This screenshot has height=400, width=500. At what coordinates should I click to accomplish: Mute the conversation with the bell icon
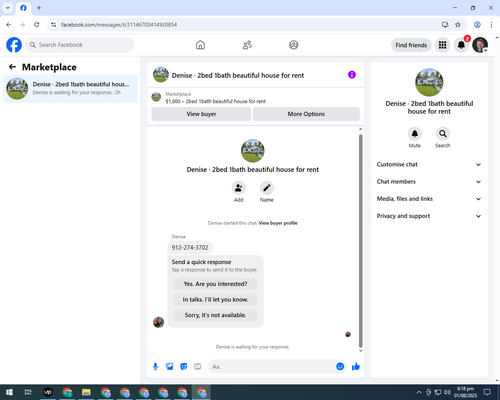(415, 134)
